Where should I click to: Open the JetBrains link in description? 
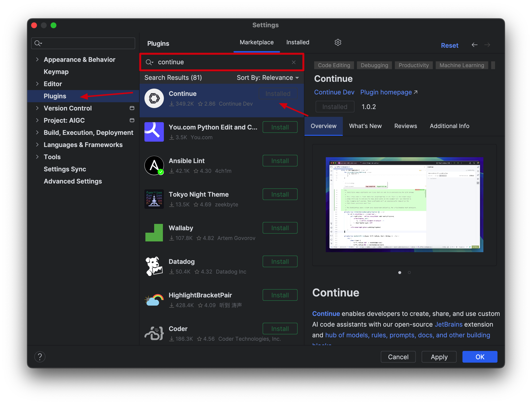click(x=448, y=324)
